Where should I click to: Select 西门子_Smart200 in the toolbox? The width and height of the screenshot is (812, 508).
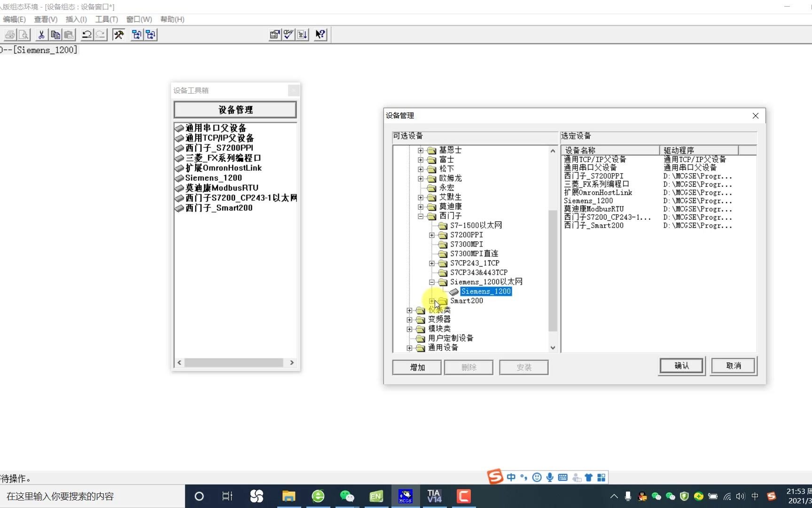(x=219, y=208)
